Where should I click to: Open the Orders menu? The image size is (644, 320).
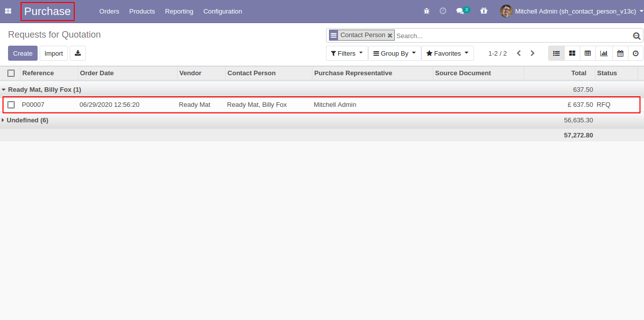coord(109,11)
